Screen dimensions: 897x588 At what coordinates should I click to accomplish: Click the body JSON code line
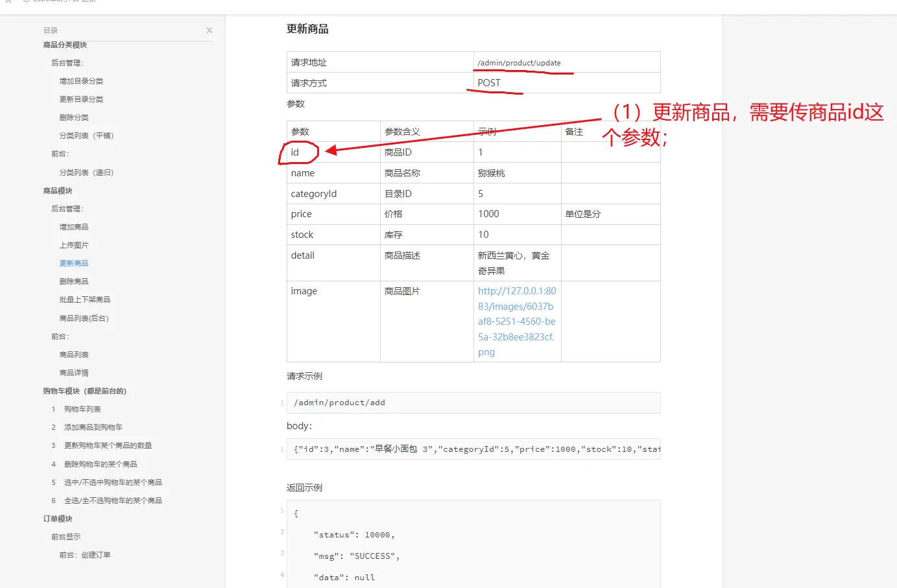point(473,449)
